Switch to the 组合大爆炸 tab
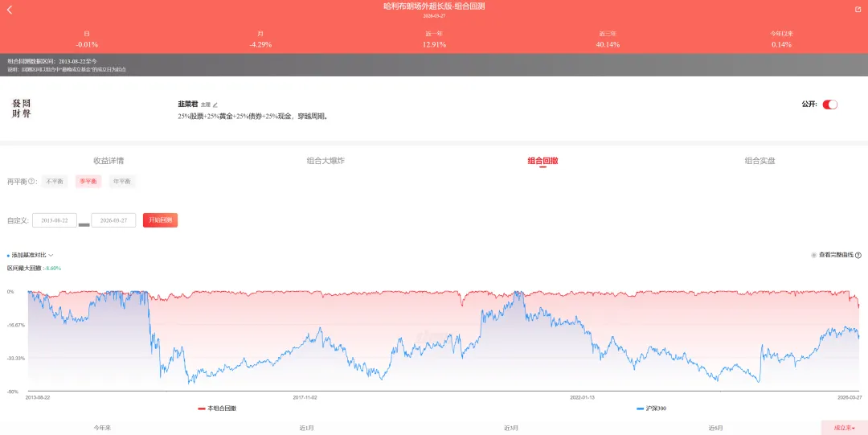Viewport: 868px width, 435px height. 325,161
